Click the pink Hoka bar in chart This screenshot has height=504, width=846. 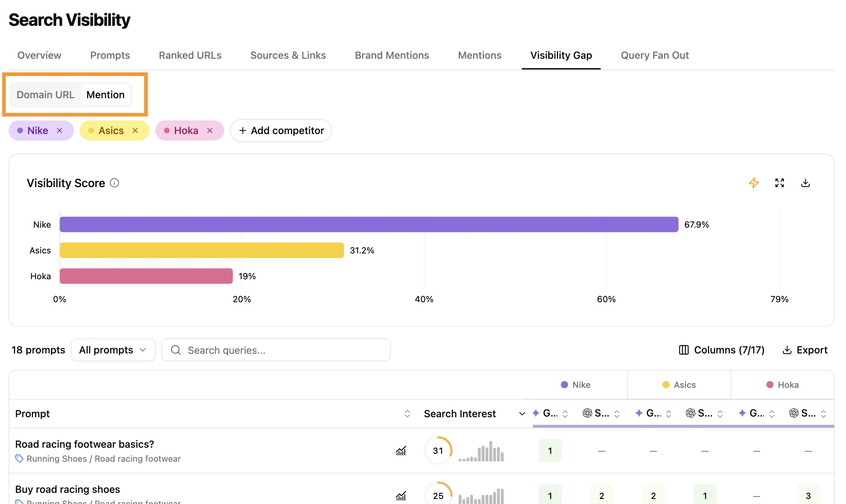point(146,276)
